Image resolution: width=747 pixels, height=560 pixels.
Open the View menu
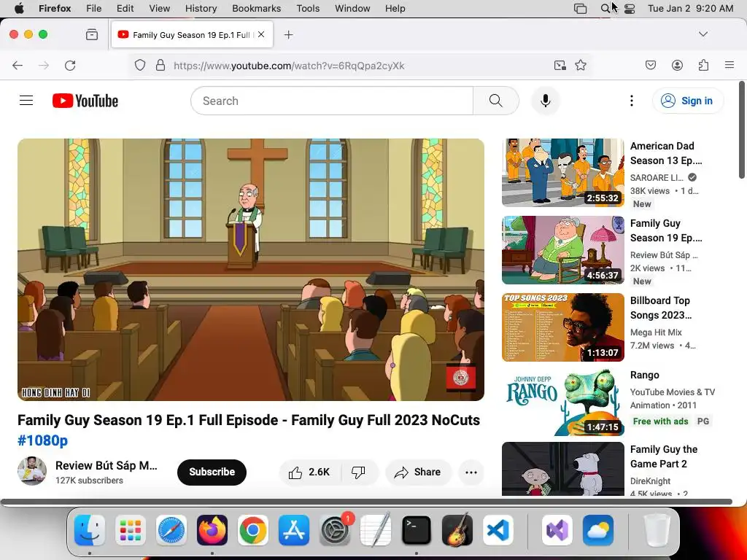[159, 9]
